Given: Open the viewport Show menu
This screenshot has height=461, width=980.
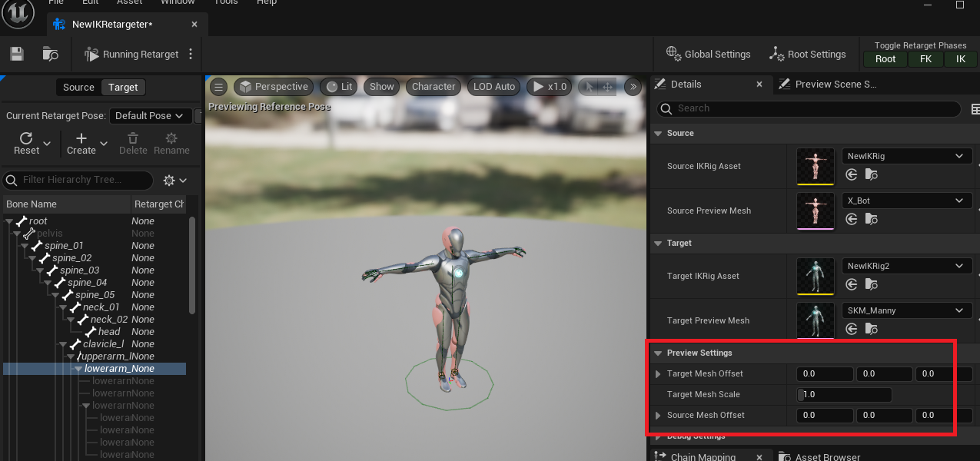Looking at the screenshot, I should tap(382, 87).
